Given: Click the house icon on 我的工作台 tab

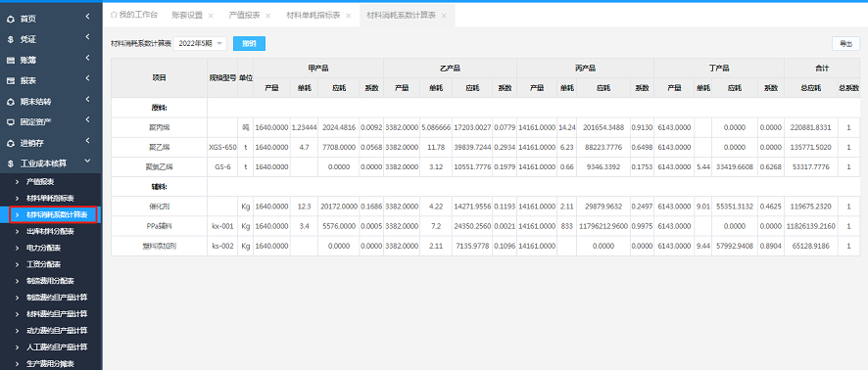Looking at the screenshot, I should pyautogui.click(x=114, y=15).
